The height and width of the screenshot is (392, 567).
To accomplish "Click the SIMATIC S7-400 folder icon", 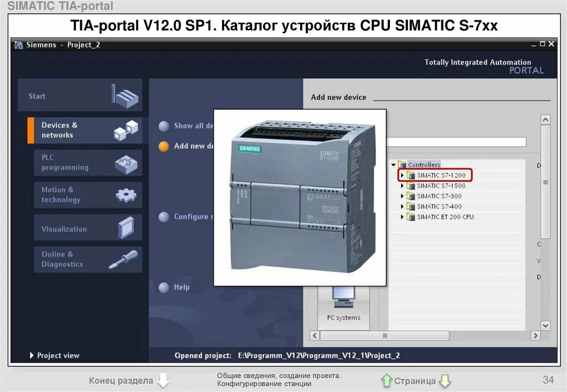I will pyautogui.click(x=410, y=207).
